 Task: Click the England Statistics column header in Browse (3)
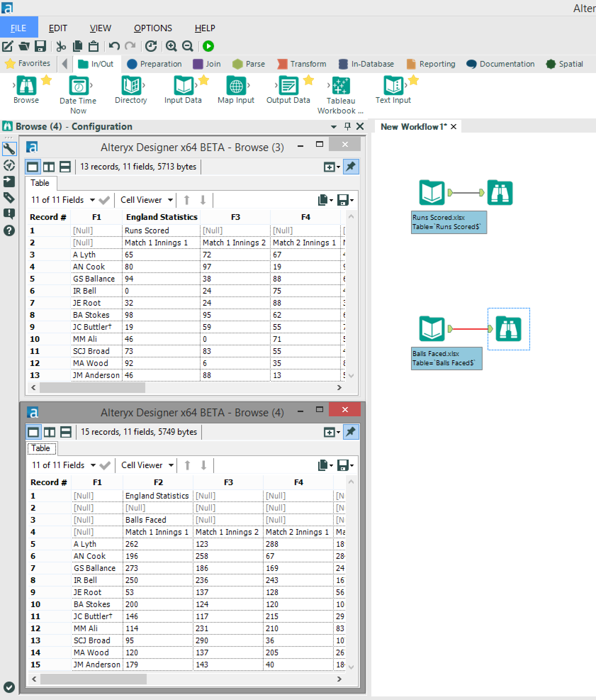162,217
